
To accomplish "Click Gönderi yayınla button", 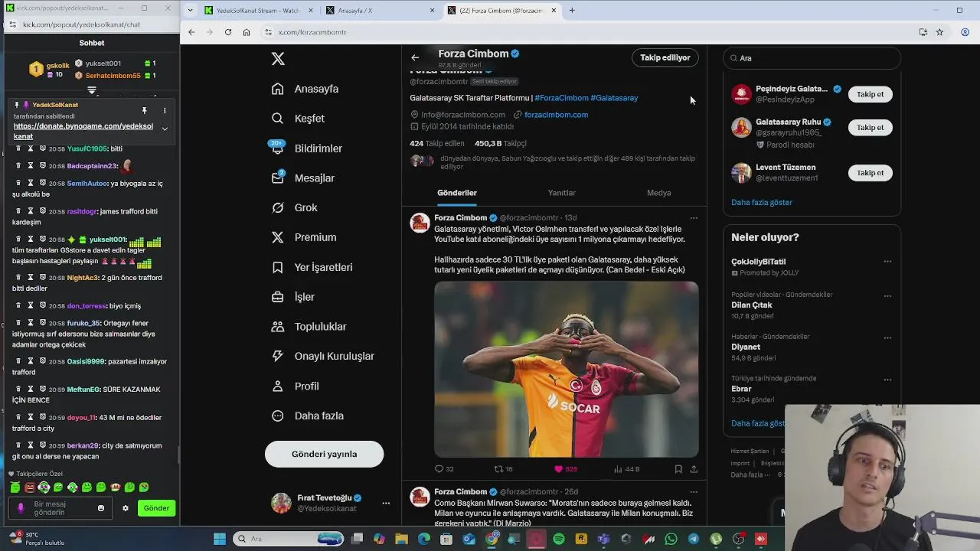I will click(x=324, y=454).
